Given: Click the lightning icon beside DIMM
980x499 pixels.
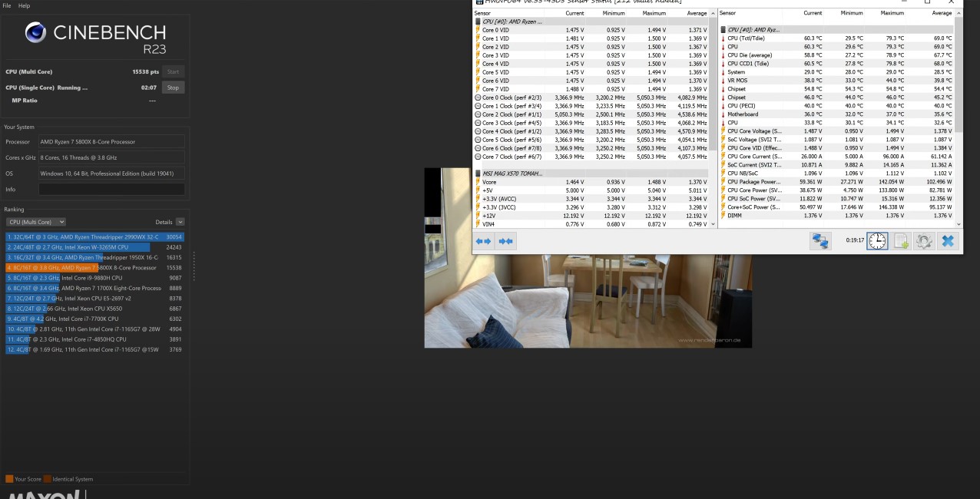Looking at the screenshot, I should click(723, 216).
